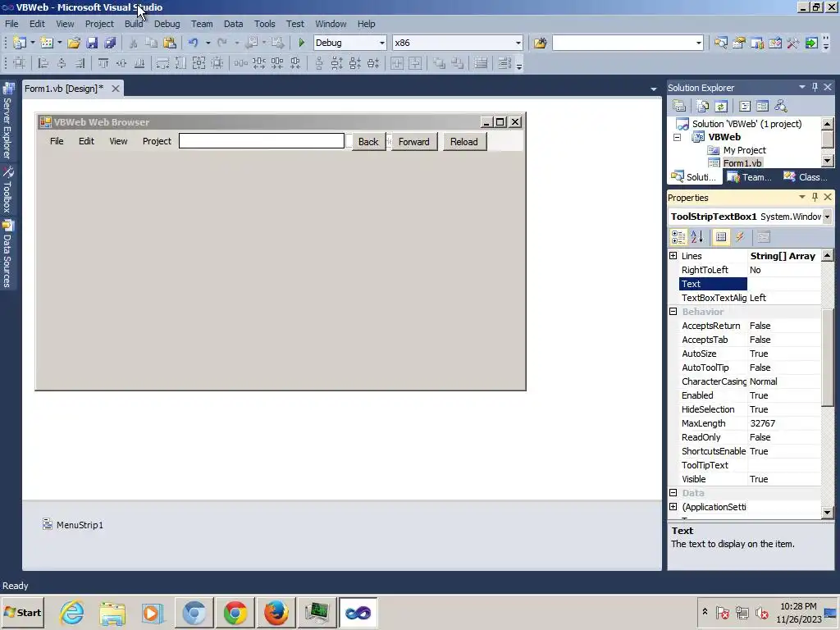Click View Code icon in Solution Explorer
The width and height of the screenshot is (840, 630).
click(745, 106)
